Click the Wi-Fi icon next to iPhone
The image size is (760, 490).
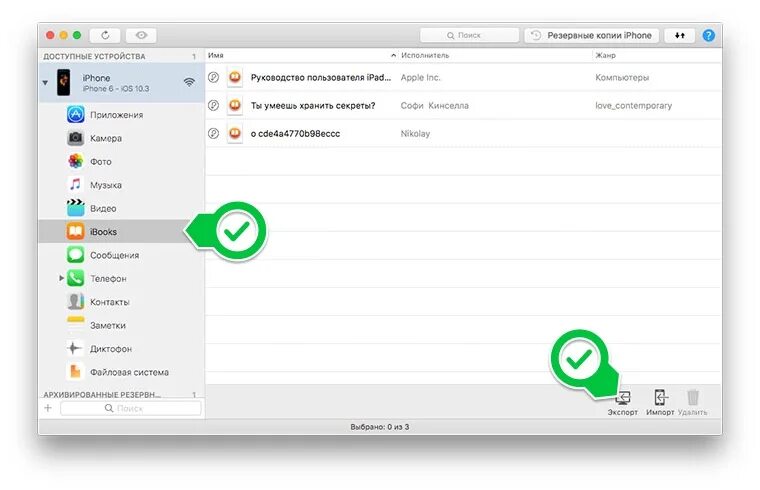click(x=189, y=82)
